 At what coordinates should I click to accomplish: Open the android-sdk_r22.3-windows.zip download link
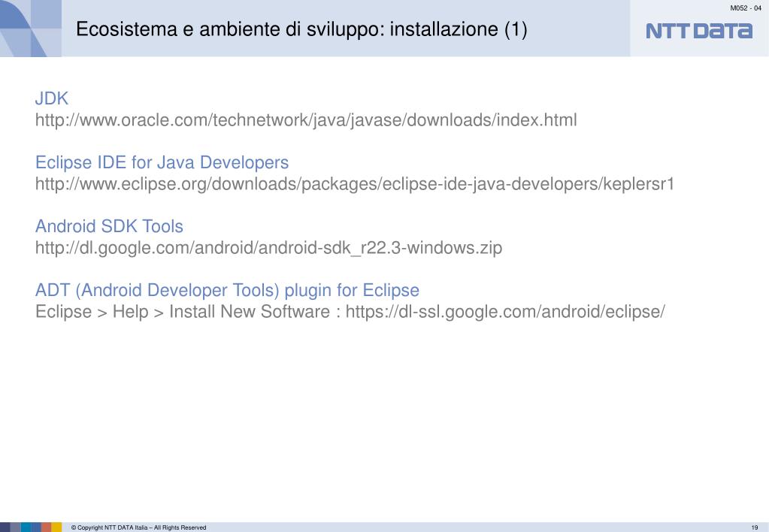point(269,248)
